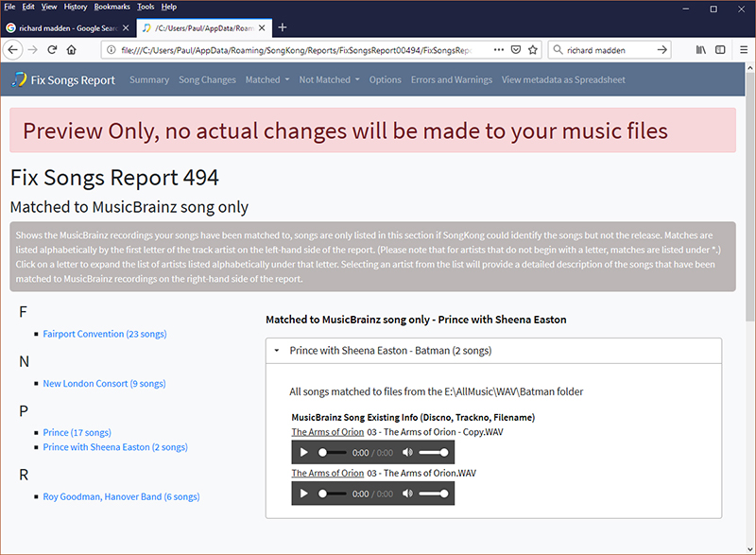Screen dimensions: 756x555
Task: Click seek slider of The Arms of Orion.WAV player
Action: pyautogui.click(x=333, y=494)
